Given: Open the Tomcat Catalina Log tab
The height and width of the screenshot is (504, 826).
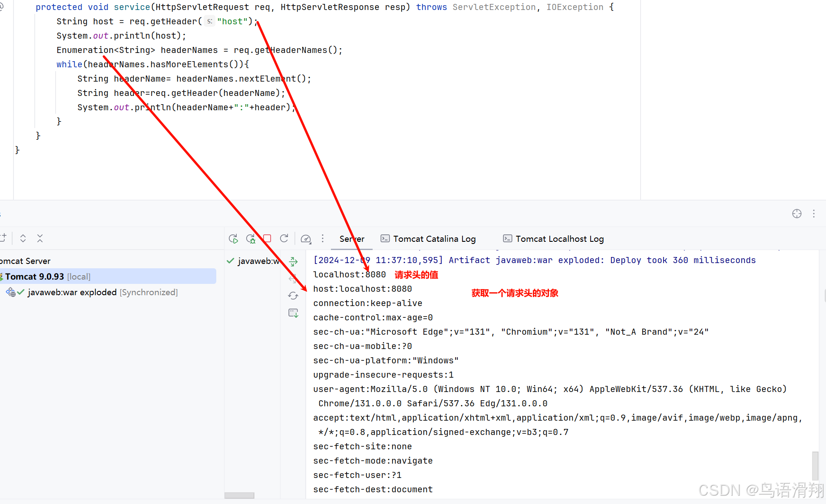Looking at the screenshot, I should (428, 239).
